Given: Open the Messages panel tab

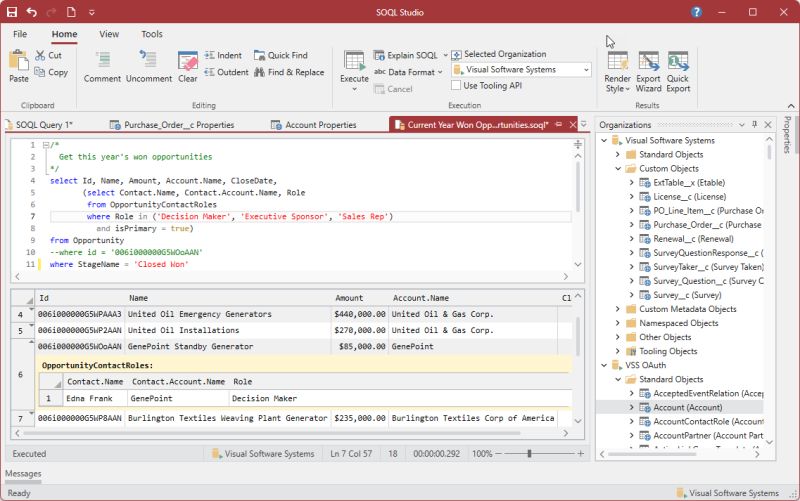Looking at the screenshot, I should (23, 473).
